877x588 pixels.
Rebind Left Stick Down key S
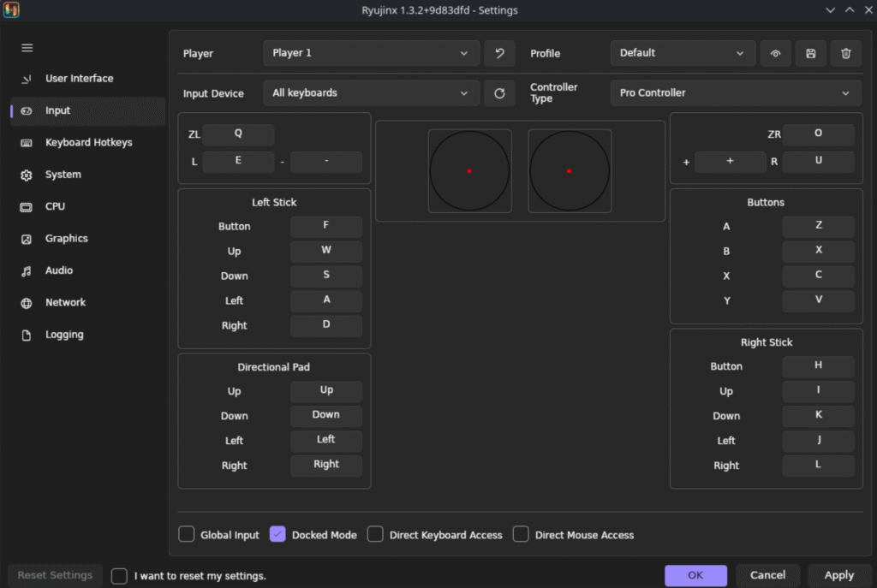point(326,276)
